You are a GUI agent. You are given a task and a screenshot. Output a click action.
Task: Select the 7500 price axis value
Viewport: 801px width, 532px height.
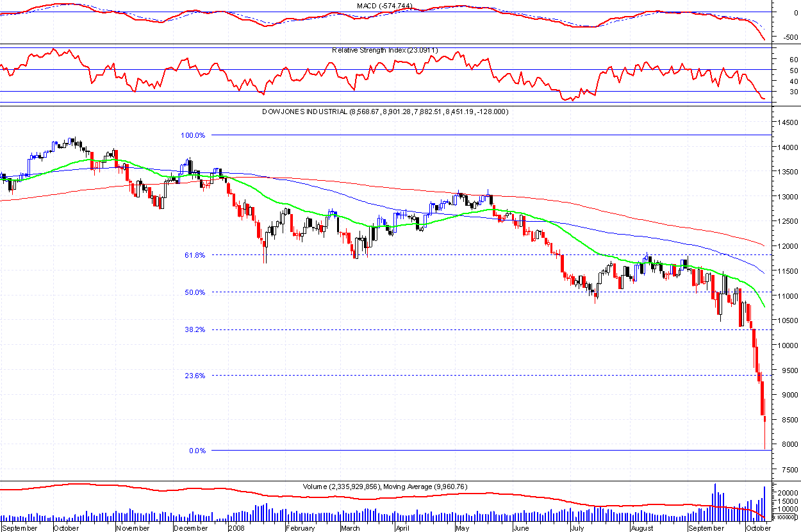tap(788, 470)
